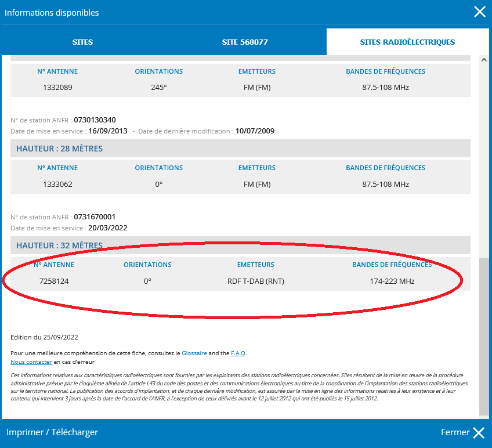492x448 pixels.
Task: Open the F.A.Q. link
Action: pos(238,353)
